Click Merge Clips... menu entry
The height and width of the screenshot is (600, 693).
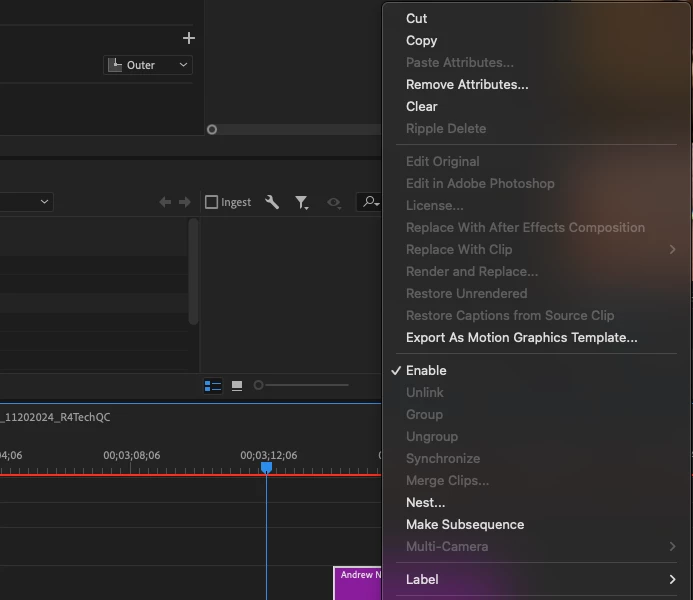pos(447,480)
